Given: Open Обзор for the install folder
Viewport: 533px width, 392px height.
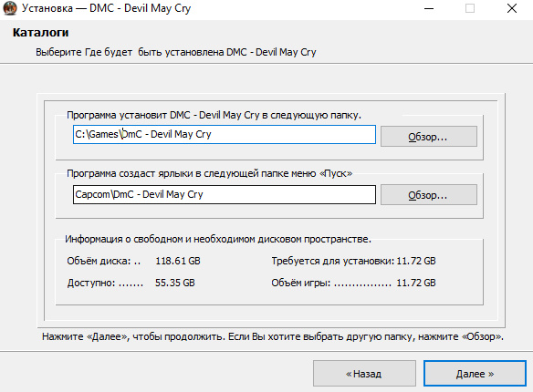Looking at the screenshot, I should coord(429,137).
